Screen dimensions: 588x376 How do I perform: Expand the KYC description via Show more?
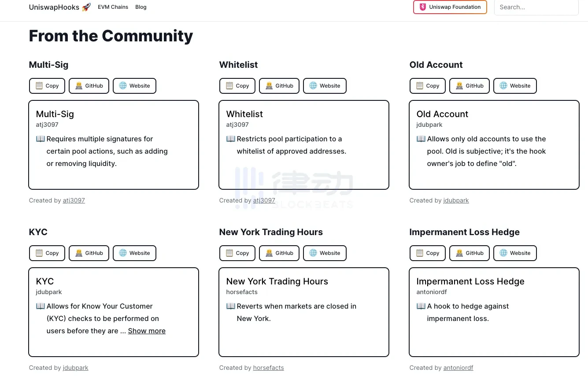point(146,331)
